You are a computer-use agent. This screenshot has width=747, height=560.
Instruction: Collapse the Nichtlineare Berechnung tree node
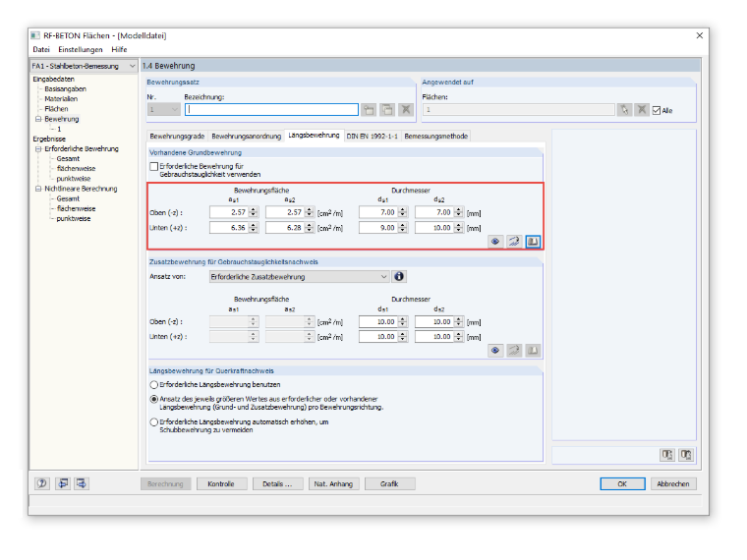point(38,189)
